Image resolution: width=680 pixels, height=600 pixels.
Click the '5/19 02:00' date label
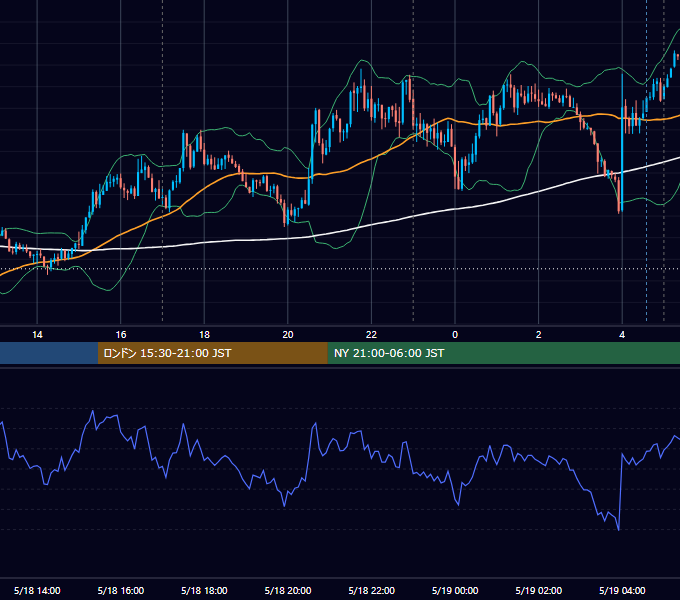pyautogui.click(x=539, y=590)
